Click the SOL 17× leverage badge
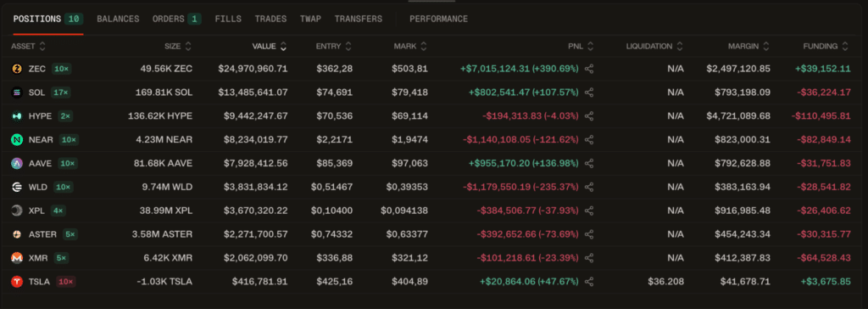This screenshot has width=868, height=309. click(60, 93)
